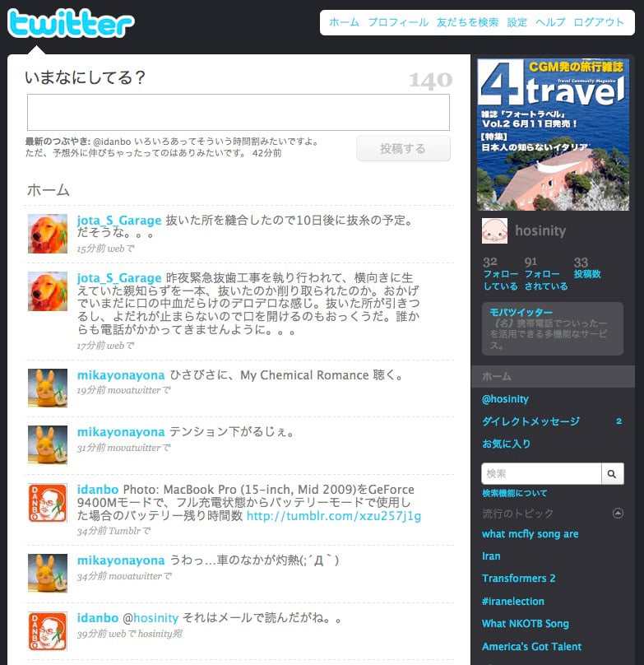The image size is (644, 665).
Task: Open プロフィール in the top navigation
Action: point(398,22)
